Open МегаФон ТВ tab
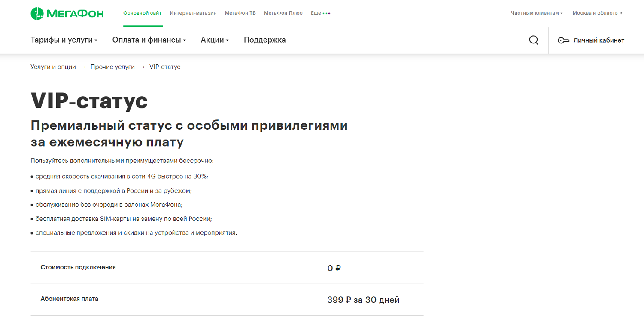 point(240,13)
